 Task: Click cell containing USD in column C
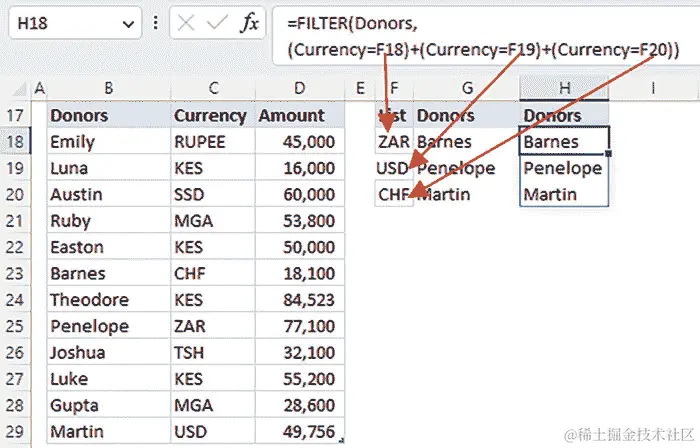(x=213, y=431)
